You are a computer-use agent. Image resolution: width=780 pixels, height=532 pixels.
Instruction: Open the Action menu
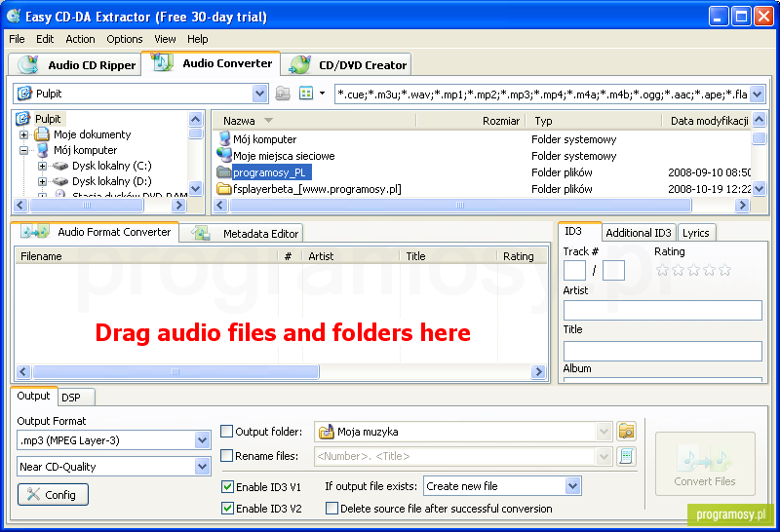click(x=80, y=39)
